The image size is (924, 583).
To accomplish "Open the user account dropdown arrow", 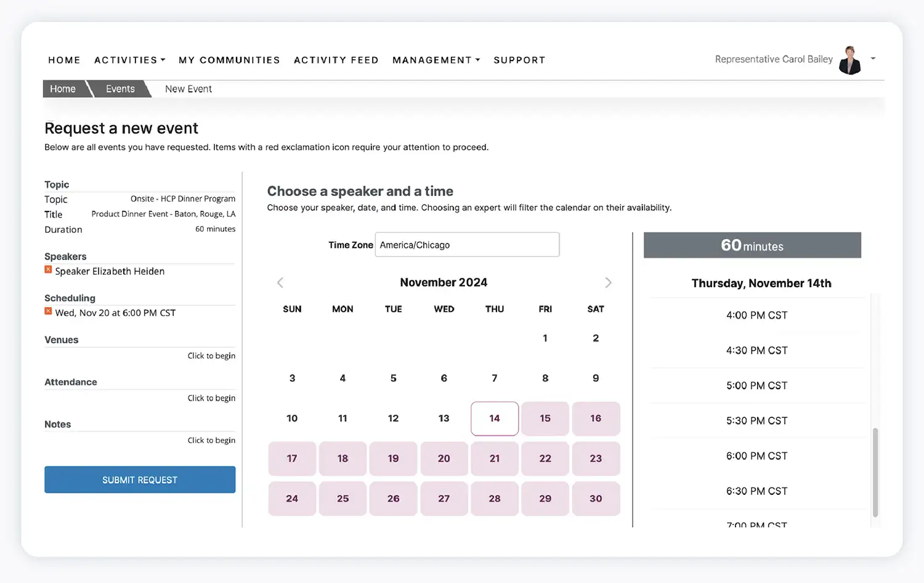I will coord(873,59).
